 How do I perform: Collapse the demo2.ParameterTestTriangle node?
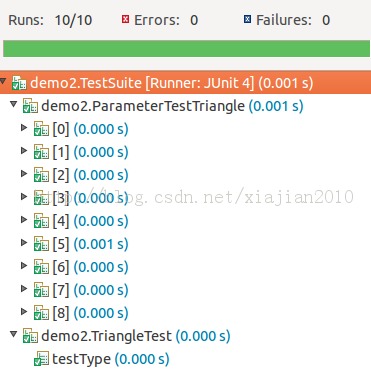(14, 105)
